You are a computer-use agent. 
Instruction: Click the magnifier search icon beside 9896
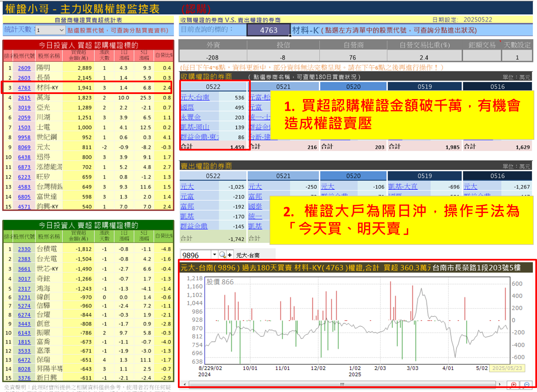click(x=222, y=255)
